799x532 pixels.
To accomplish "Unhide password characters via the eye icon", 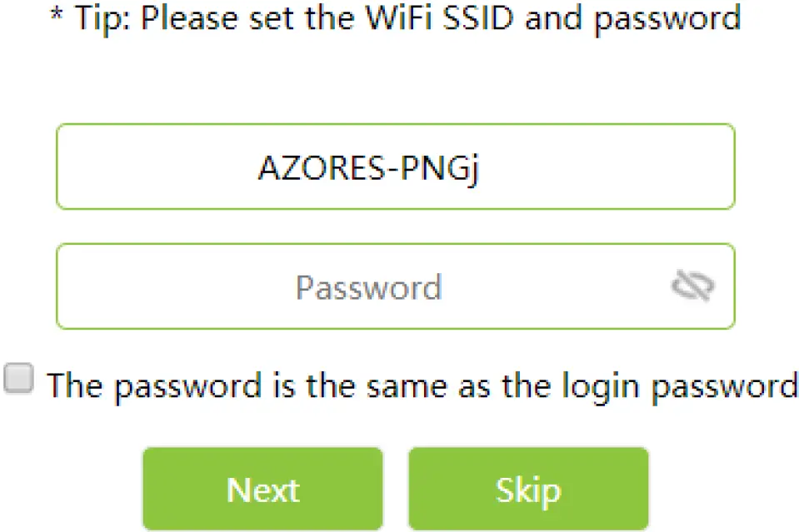I will [x=692, y=286].
